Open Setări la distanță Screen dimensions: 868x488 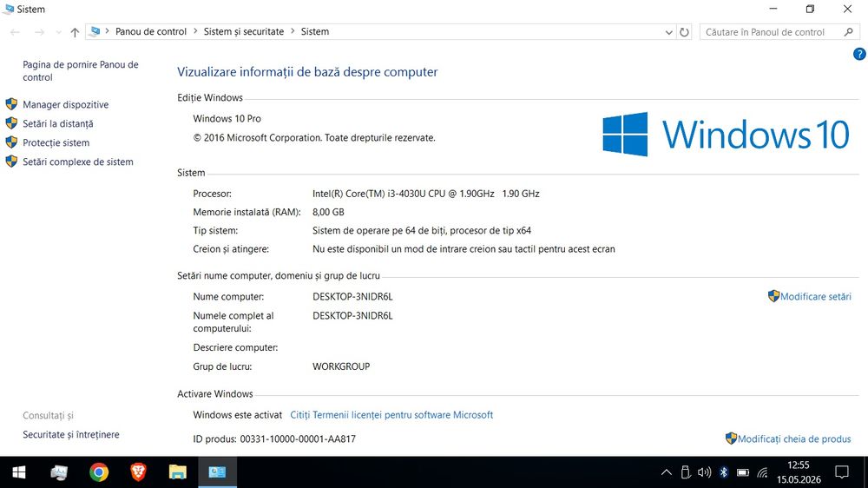[57, 123]
